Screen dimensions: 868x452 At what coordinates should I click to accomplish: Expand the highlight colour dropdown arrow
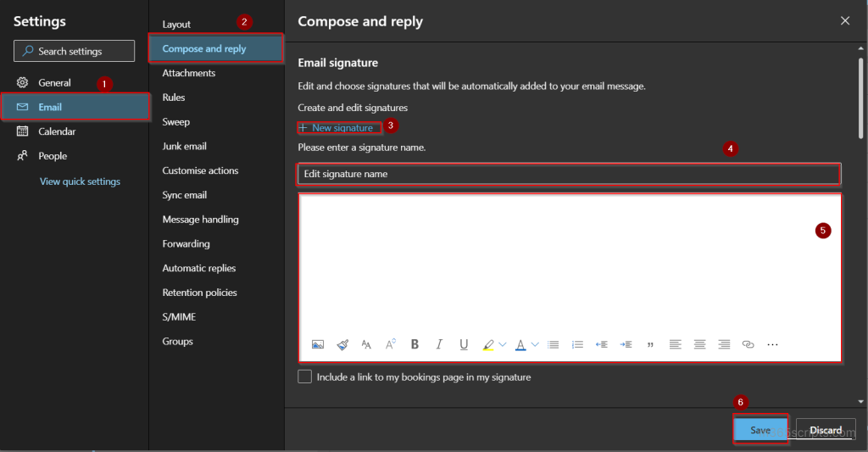(503, 344)
